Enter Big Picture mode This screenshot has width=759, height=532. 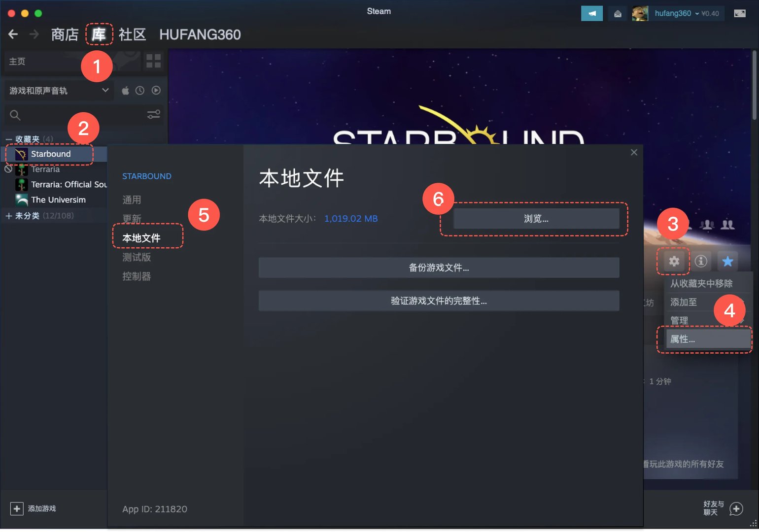pos(739,13)
